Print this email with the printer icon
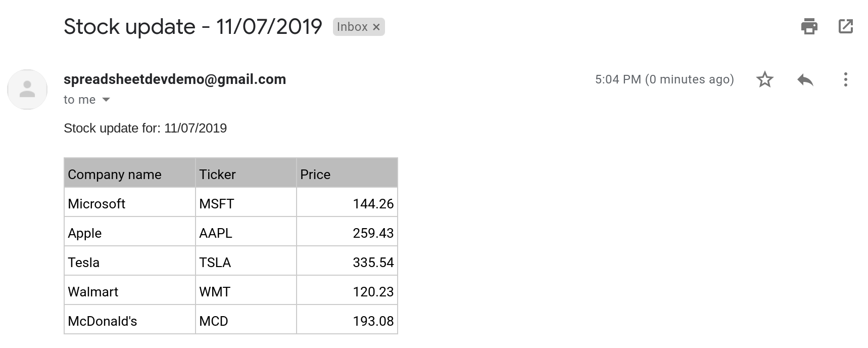Viewport: 868px width, 348px height. (809, 26)
